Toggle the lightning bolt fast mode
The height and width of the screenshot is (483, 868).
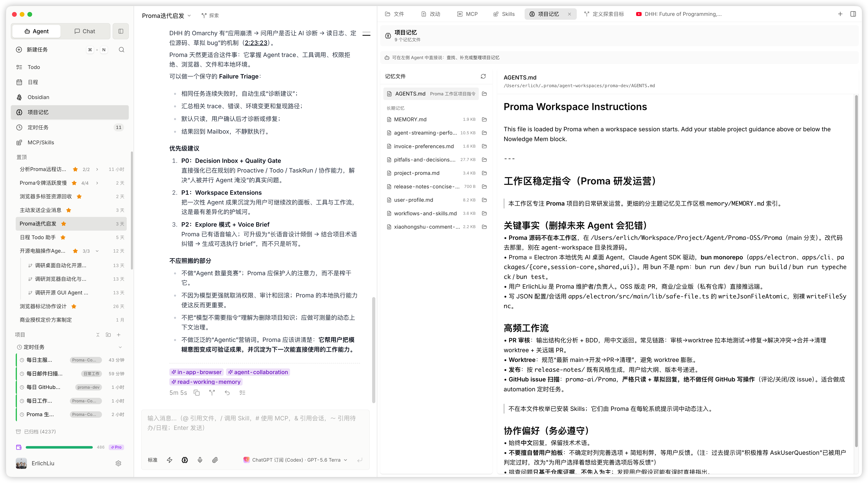170,460
